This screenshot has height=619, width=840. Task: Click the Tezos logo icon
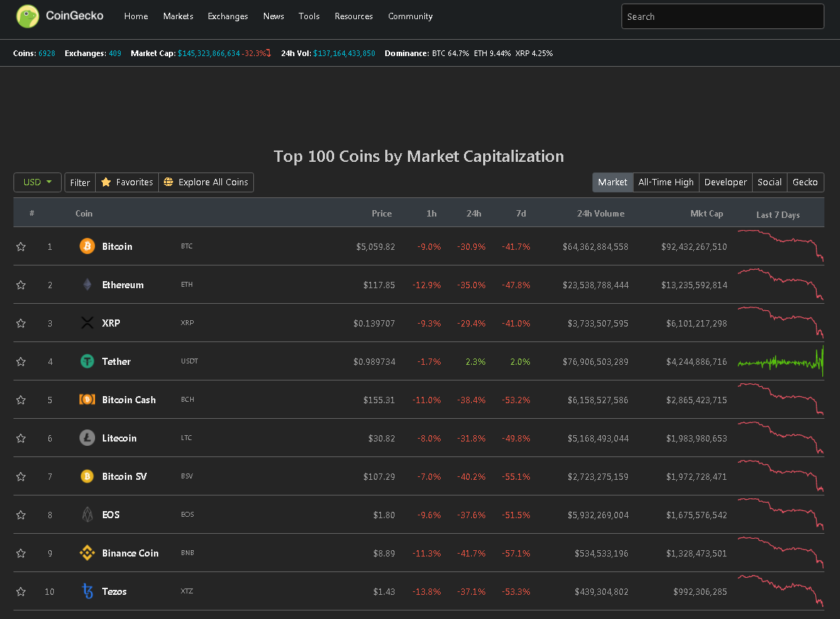pos(87,591)
